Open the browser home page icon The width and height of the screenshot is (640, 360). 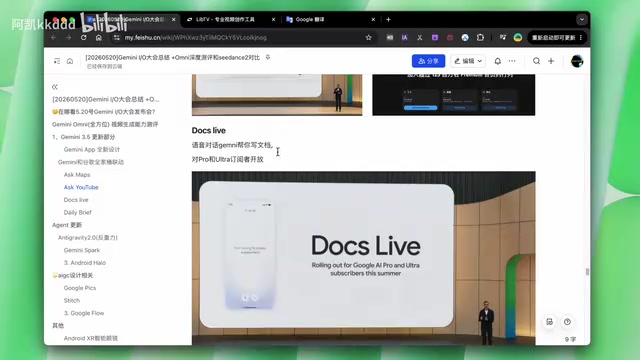coord(99,38)
